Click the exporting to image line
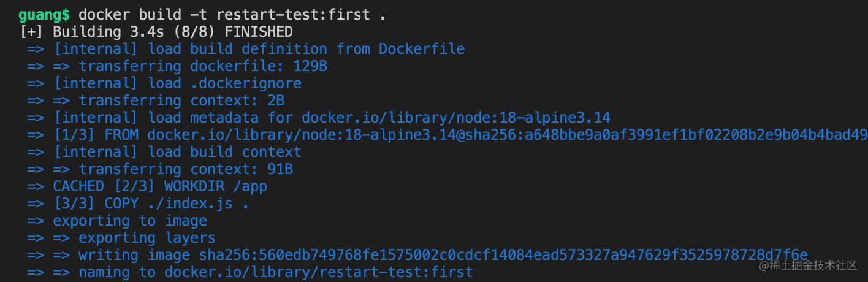Screen dimensions: 868x282 (x=129, y=221)
